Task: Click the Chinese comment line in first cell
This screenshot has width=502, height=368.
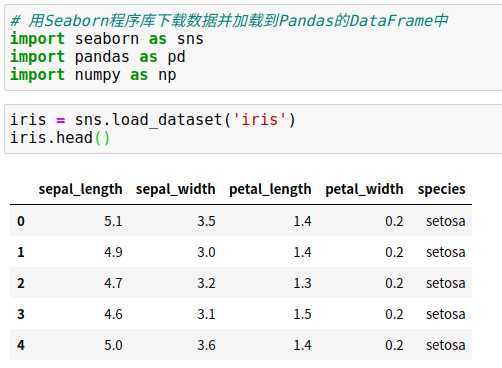Action: point(229,21)
